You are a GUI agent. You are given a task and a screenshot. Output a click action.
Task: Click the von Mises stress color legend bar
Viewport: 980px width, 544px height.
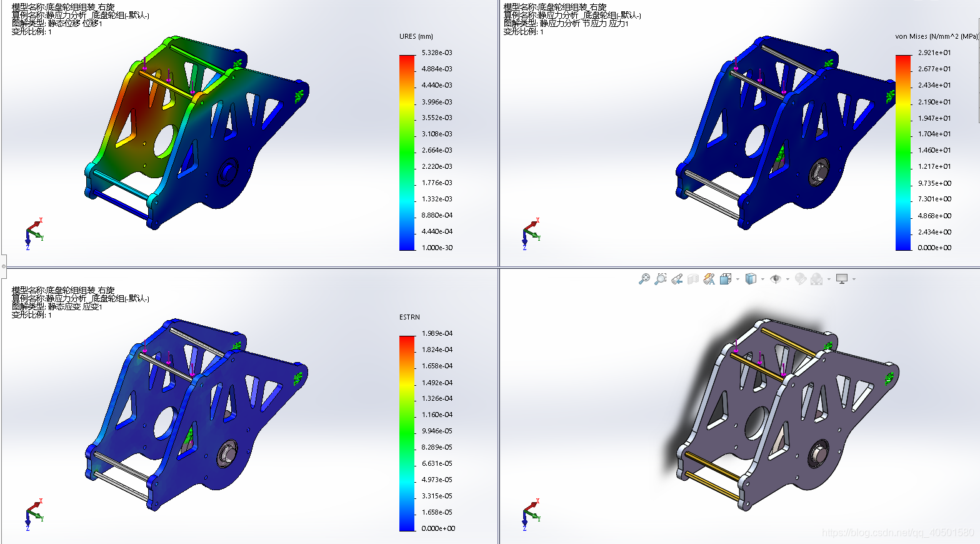(x=903, y=153)
